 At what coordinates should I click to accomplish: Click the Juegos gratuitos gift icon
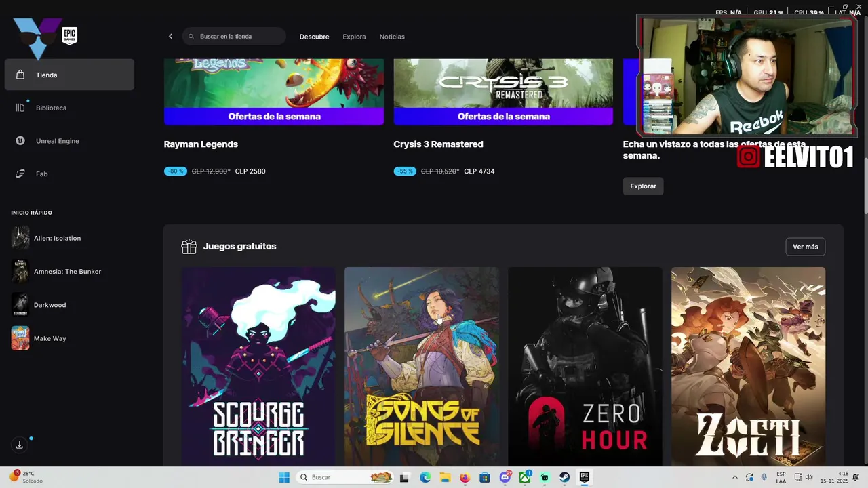(189, 247)
